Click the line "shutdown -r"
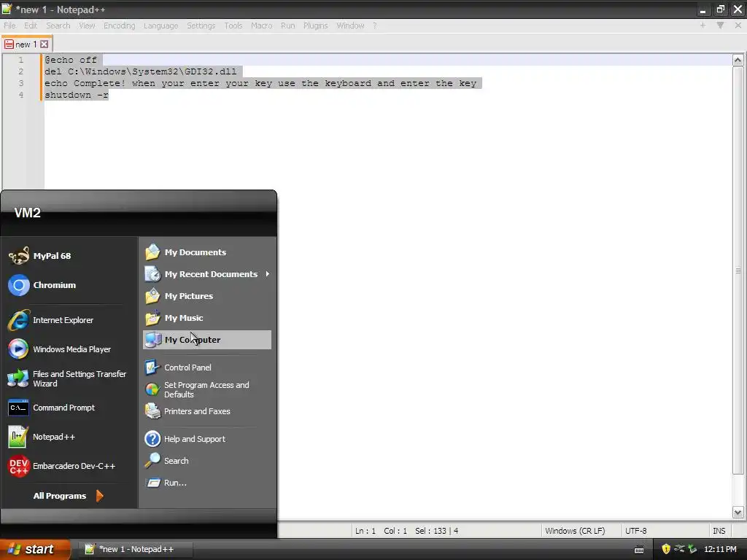This screenshot has height=560, width=747. 76,95
